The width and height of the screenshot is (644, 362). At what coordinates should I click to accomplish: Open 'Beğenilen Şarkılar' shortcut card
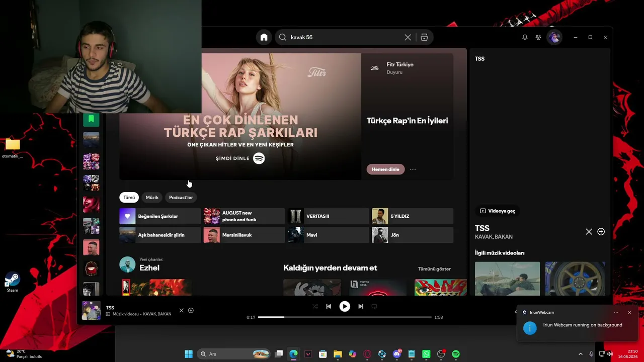pos(160,216)
